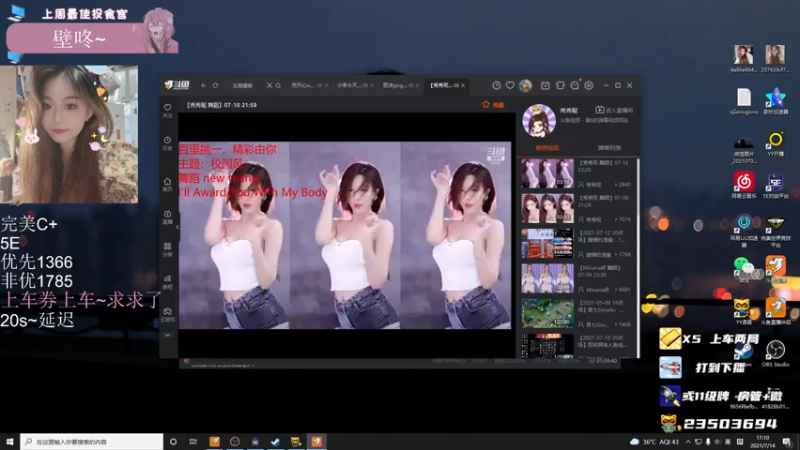The image size is (800, 450).
Task: Close the active 秀秀呢 tab
Action: [463, 85]
